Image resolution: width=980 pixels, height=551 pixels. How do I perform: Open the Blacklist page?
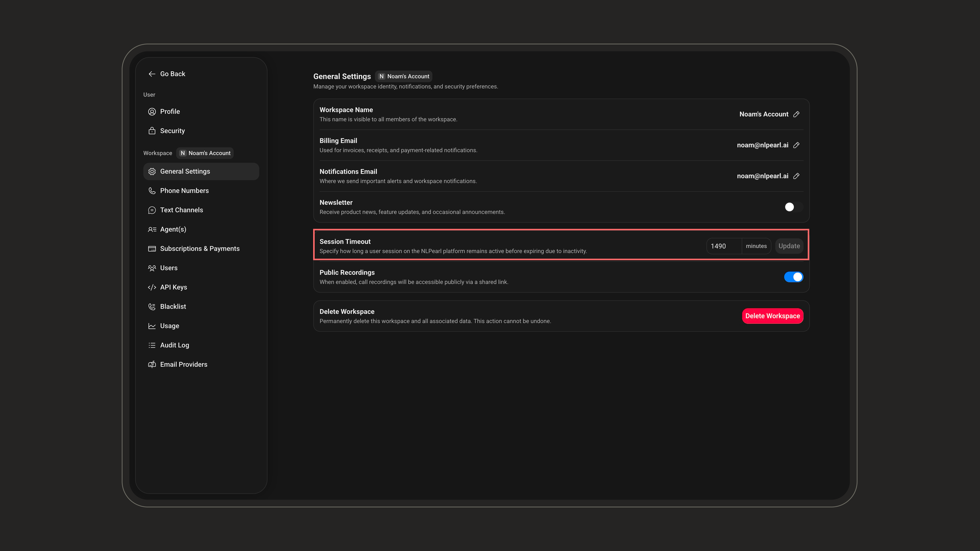[201, 306]
